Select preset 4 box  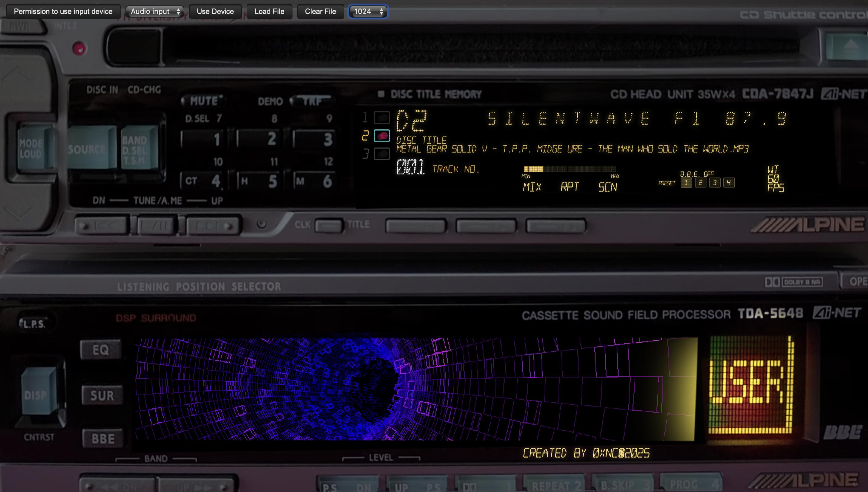pyautogui.click(x=729, y=183)
